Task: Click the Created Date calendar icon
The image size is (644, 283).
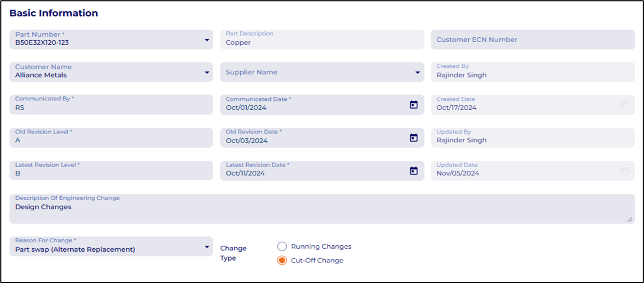Action: tap(624, 105)
